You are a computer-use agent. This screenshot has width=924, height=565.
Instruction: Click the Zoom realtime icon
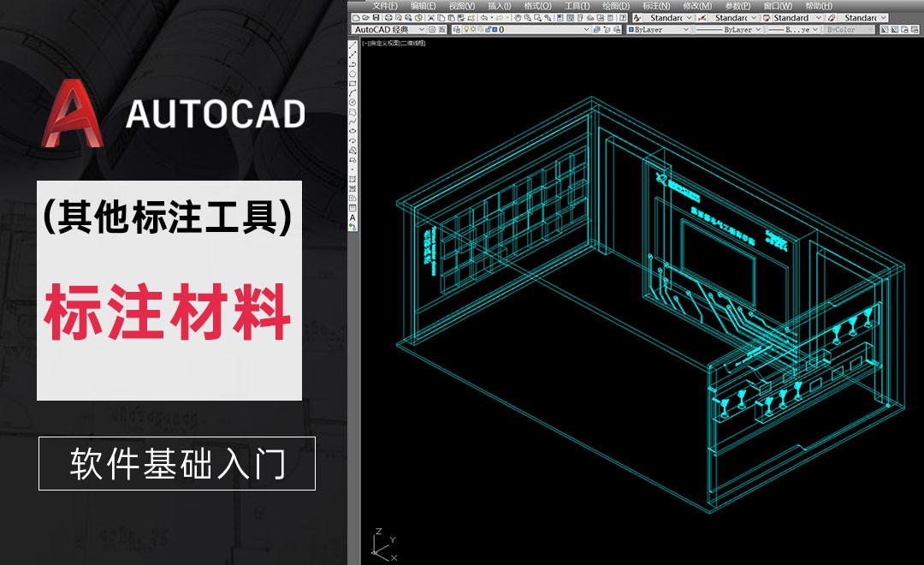click(x=527, y=18)
